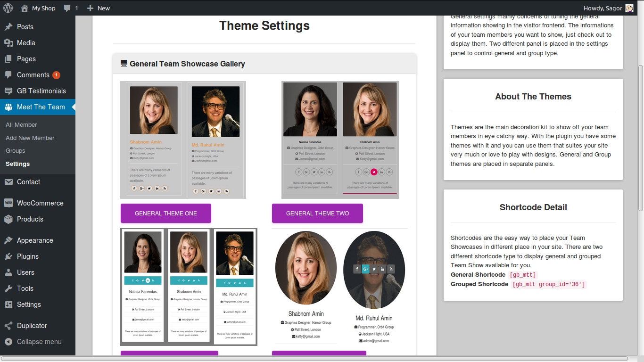This screenshot has height=362, width=644.
Task: Click the Comments badge showing 1
Action: [56, 75]
